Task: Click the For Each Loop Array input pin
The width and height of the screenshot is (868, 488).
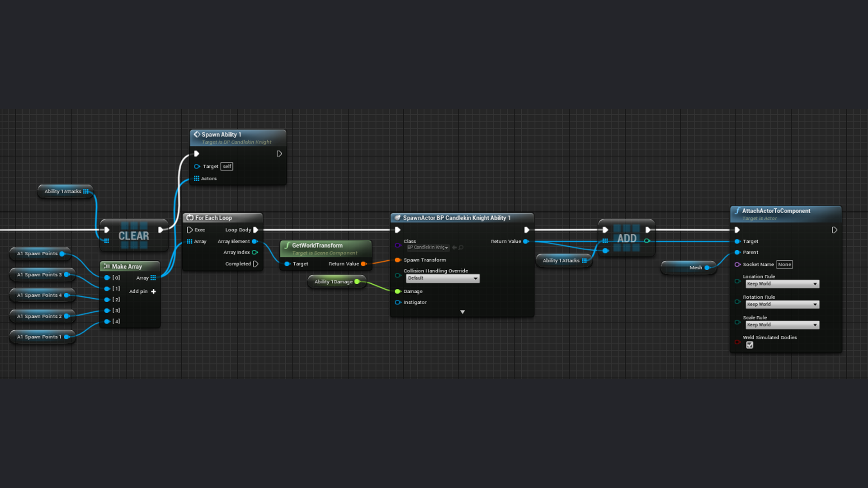Action: 189,241
